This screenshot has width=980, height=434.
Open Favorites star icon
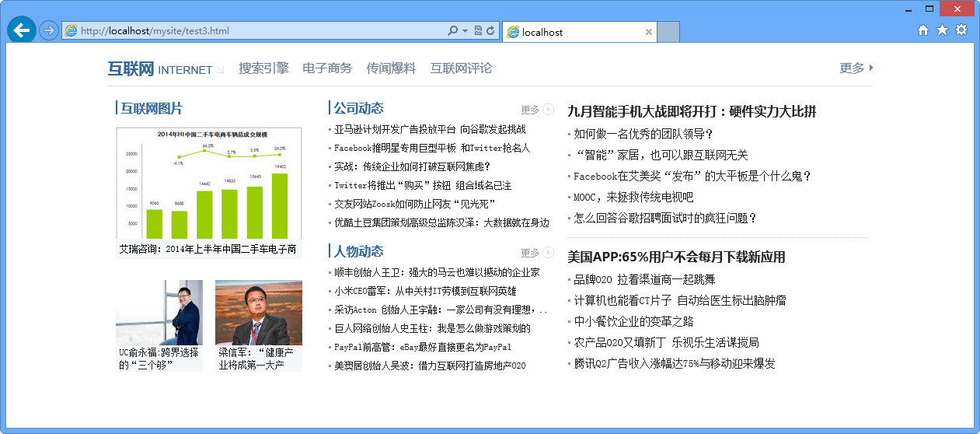pos(942,30)
